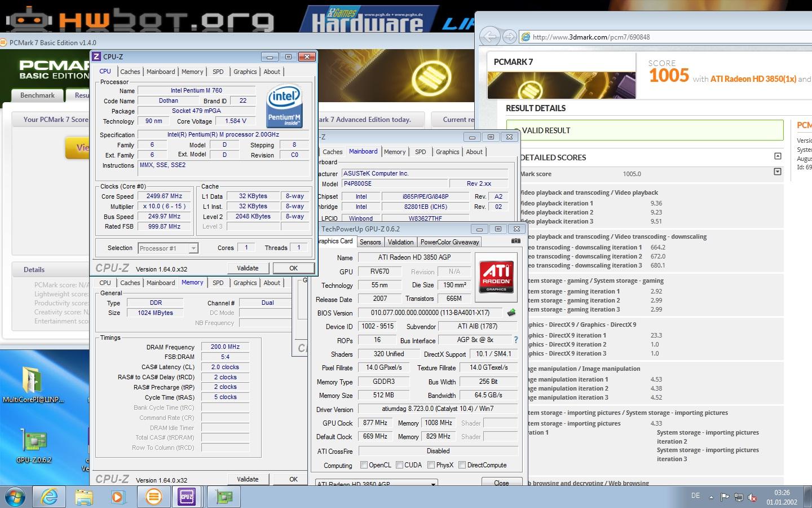Switch to the Sensors tab in GPU-Z

coord(370,242)
